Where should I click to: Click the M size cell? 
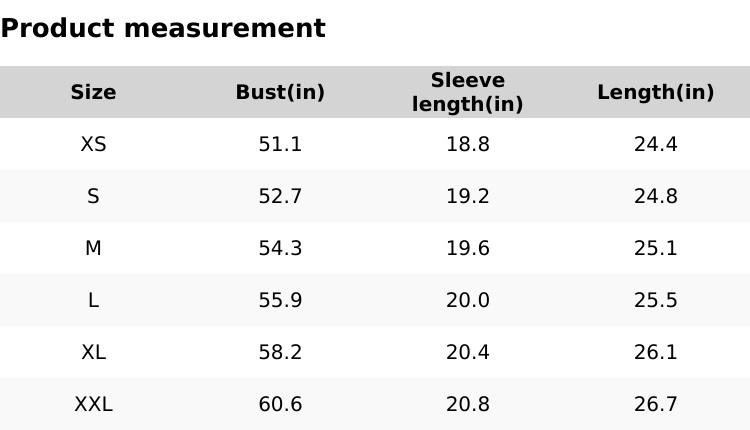[x=93, y=248]
